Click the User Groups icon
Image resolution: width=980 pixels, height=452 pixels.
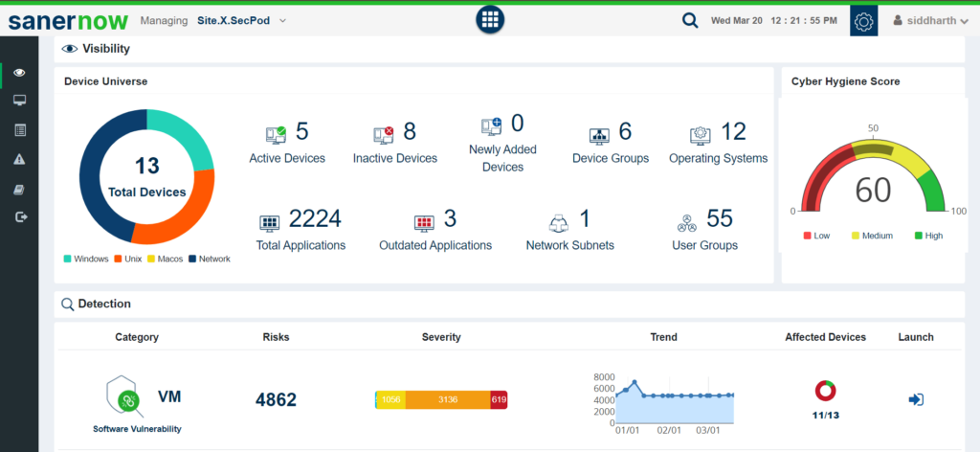click(687, 222)
